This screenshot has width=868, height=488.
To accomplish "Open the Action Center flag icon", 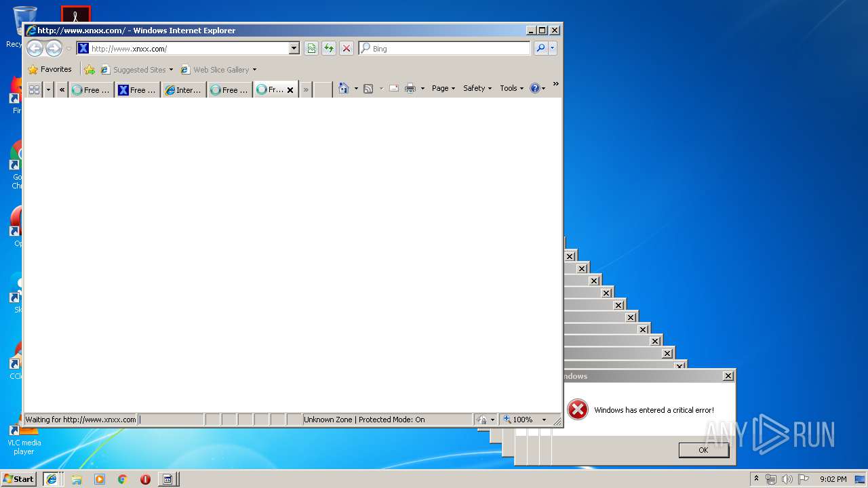I will pyautogui.click(x=804, y=479).
